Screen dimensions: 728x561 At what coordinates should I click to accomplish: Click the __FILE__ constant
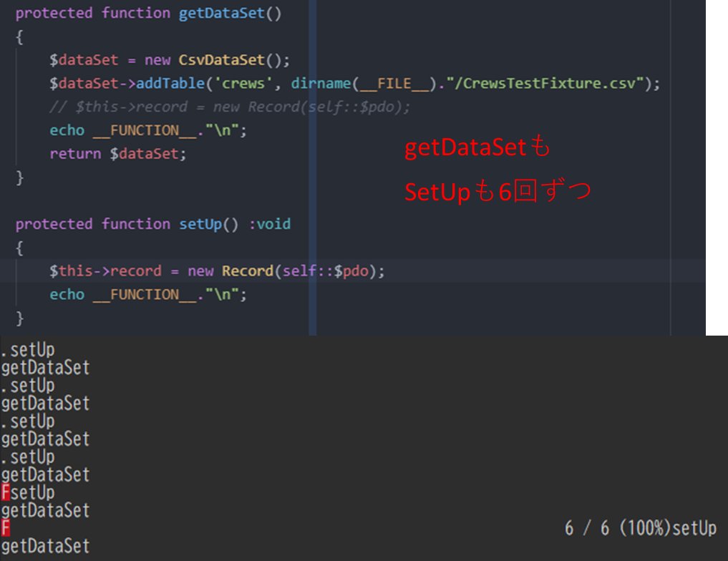tap(394, 83)
